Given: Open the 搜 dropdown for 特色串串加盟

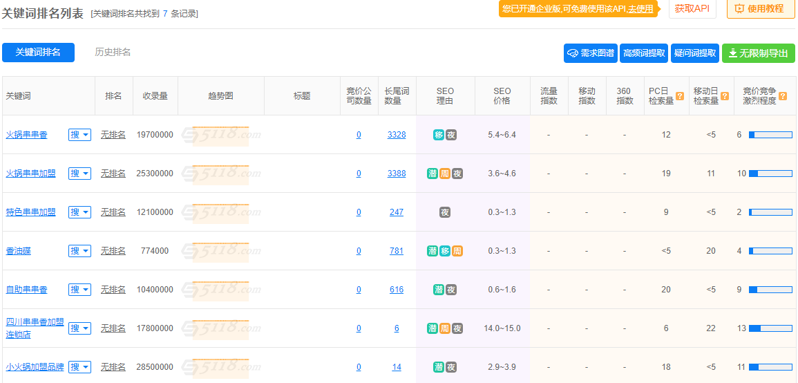Looking at the screenshot, I should [x=80, y=212].
